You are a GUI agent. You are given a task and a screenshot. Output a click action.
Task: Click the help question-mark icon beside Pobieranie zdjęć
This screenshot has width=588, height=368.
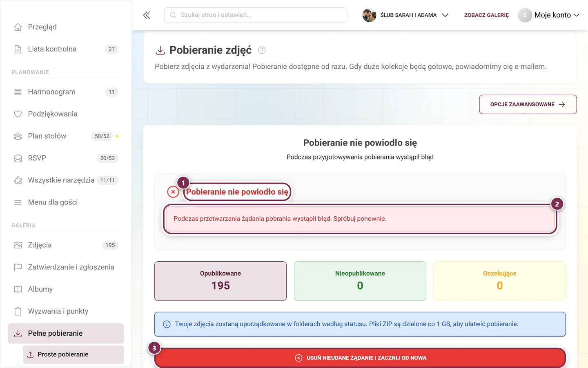tap(262, 50)
